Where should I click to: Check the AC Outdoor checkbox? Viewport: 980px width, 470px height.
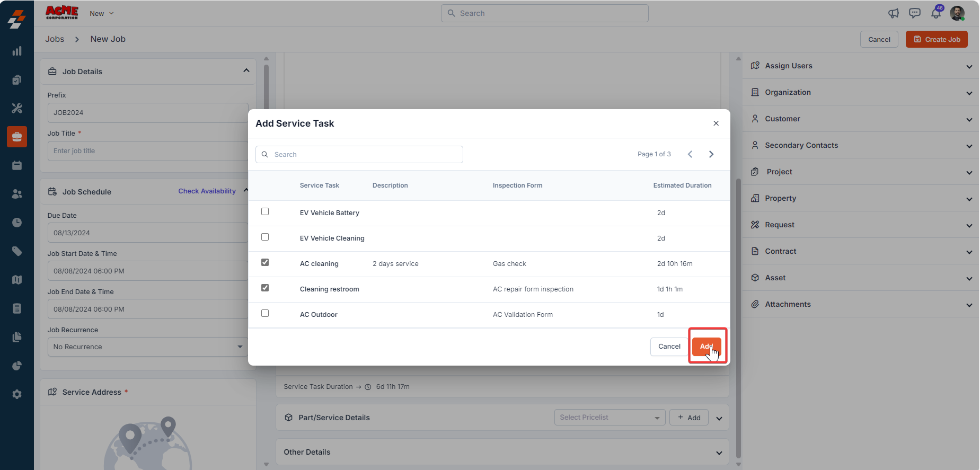tap(265, 313)
